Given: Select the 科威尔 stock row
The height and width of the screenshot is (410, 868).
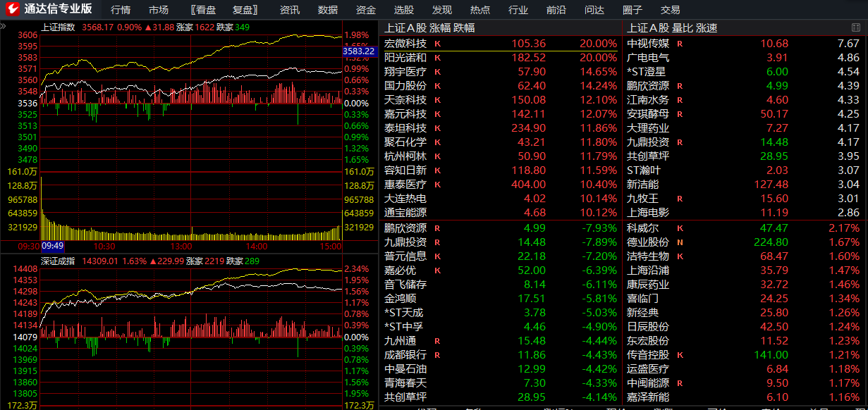Looking at the screenshot, I should [x=745, y=228].
